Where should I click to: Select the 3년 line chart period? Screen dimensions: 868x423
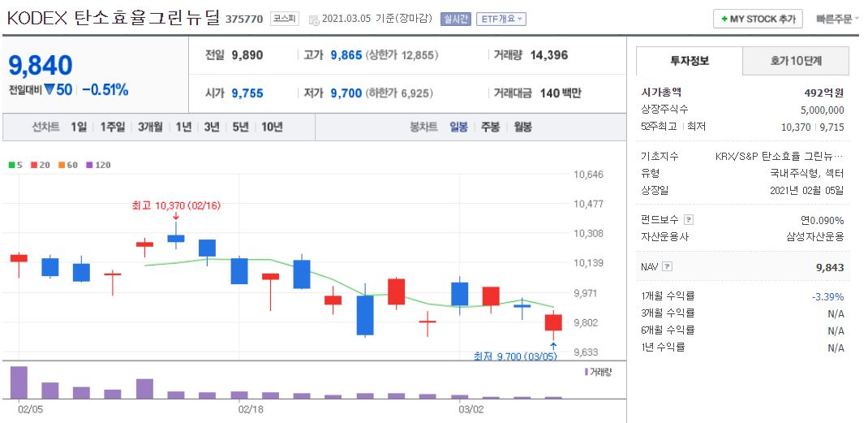212,127
